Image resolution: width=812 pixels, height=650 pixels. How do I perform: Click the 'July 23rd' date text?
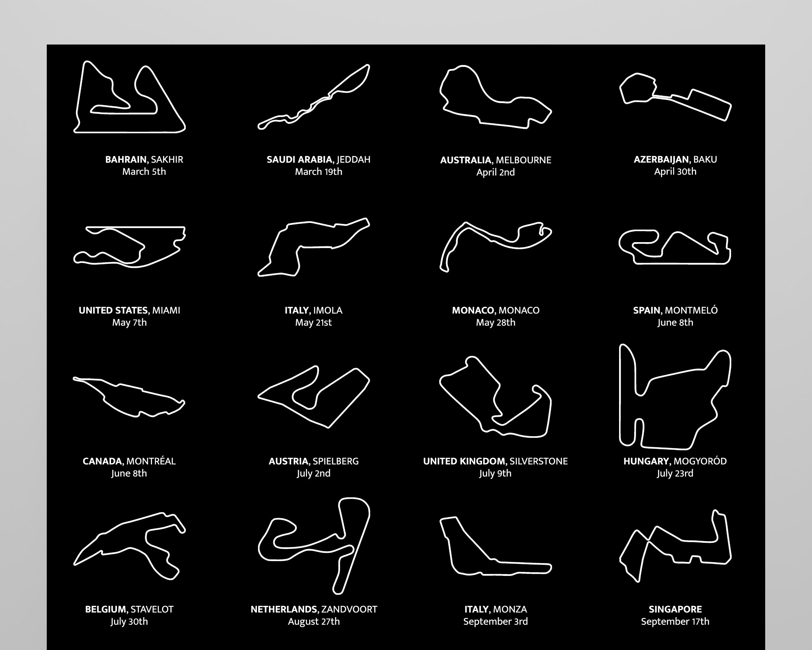(675, 473)
